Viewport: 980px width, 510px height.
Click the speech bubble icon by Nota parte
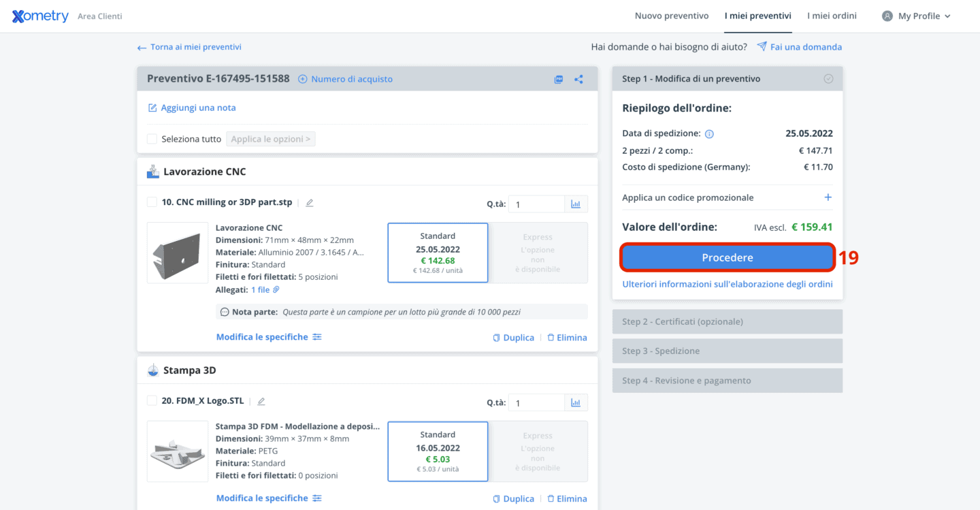pyautogui.click(x=225, y=312)
